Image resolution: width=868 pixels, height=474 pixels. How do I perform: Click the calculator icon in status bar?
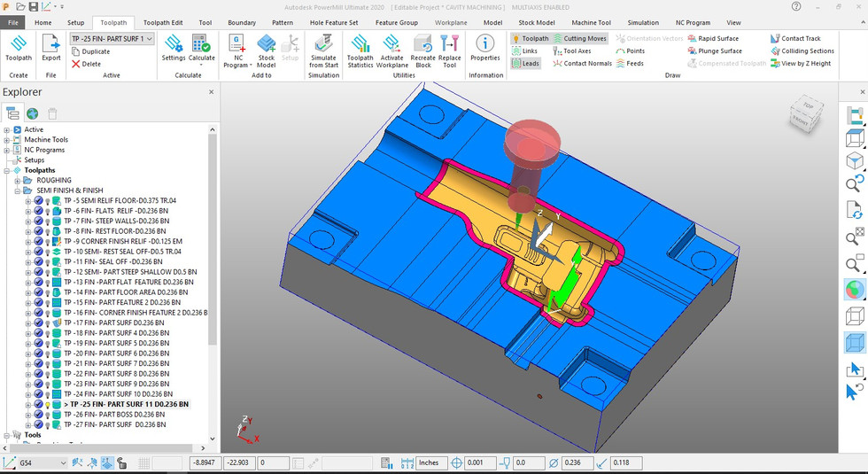(x=387, y=462)
